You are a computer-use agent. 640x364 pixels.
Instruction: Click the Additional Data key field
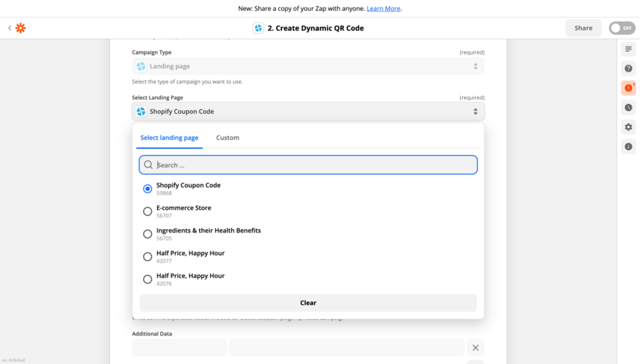coord(179,348)
